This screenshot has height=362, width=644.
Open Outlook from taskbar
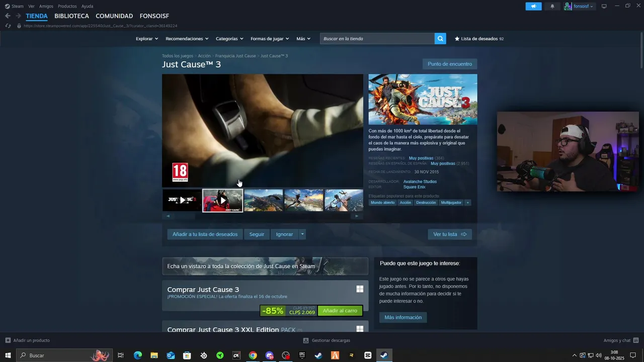point(171,355)
